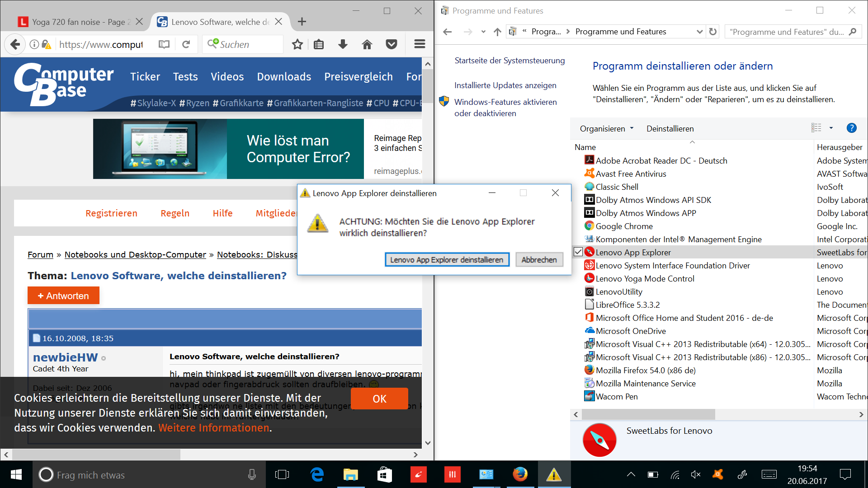Open the Downloads menu on ComputerBase
The height and width of the screenshot is (488, 868).
[x=284, y=77]
